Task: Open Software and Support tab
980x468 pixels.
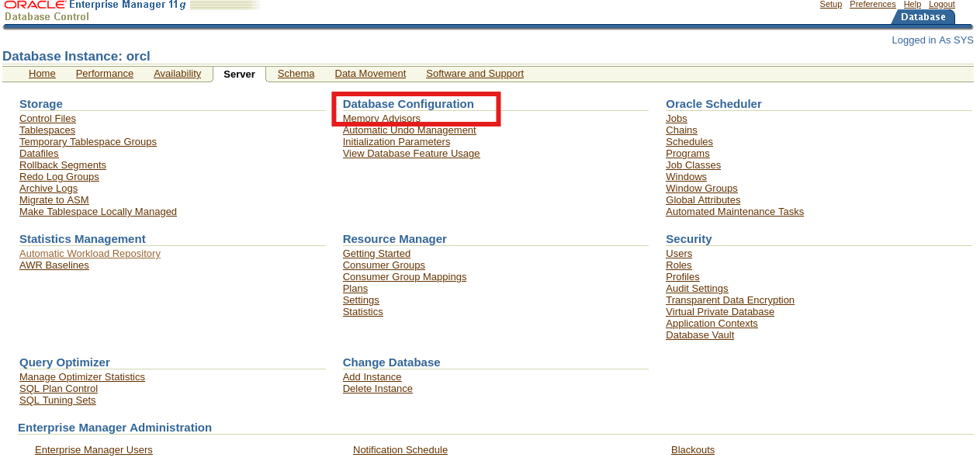Action: (475, 74)
